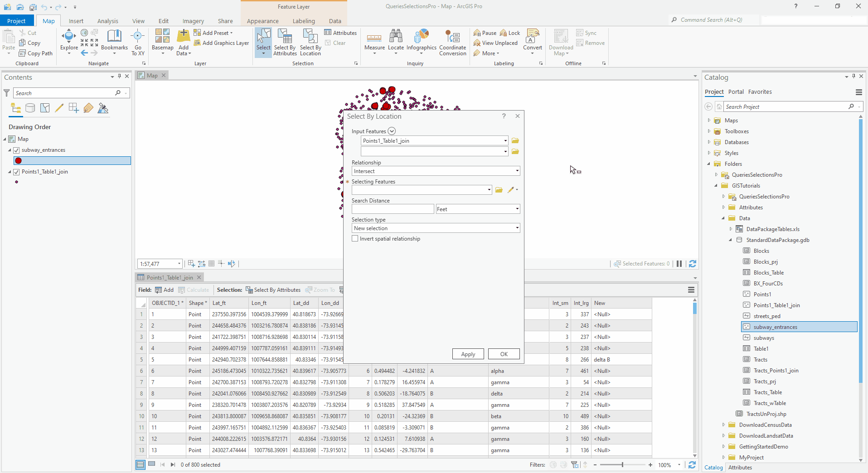868x473 pixels.
Task: Show list by snapping in Contents
Action: point(74,108)
